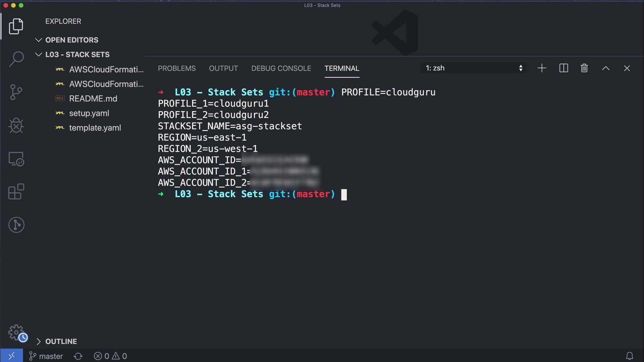Open template.yaml file in explorer
Image resolution: width=644 pixels, height=362 pixels.
coord(95,128)
